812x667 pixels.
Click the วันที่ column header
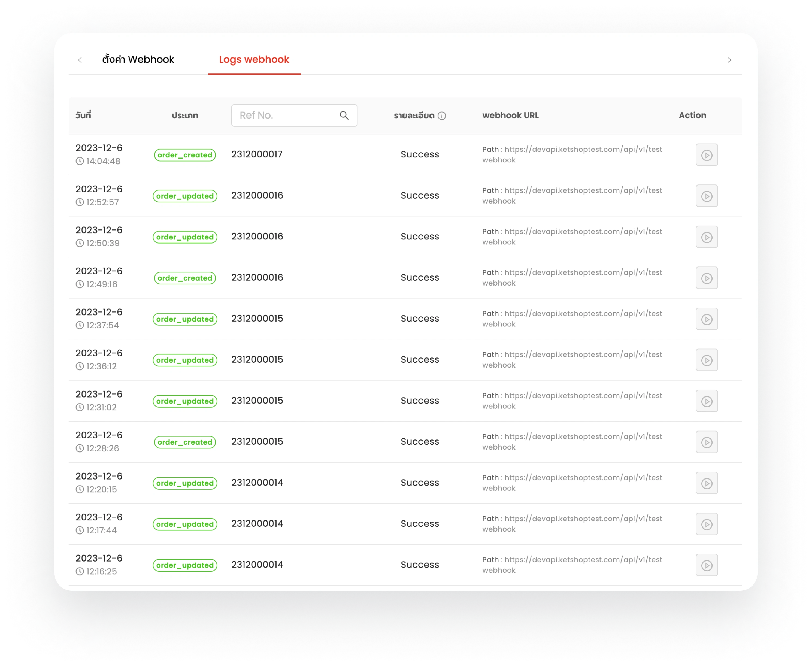click(x=83, y=115)
